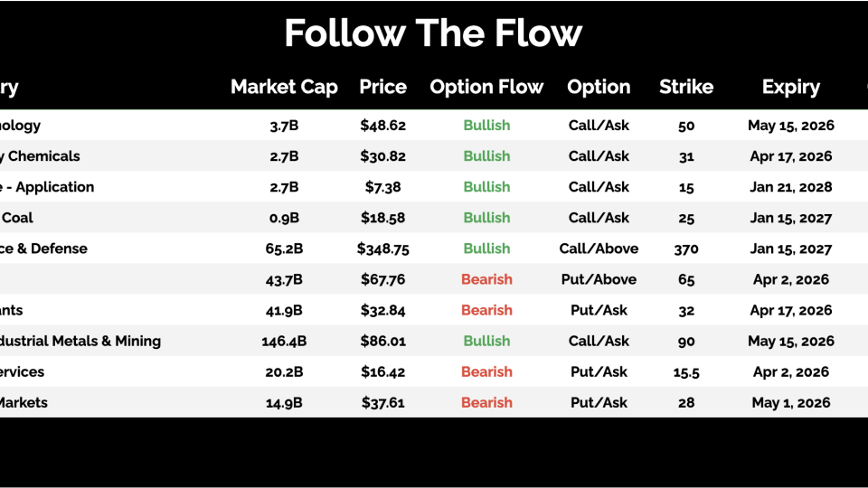868x488 pixels.
Task: Select the Jan 21, 2028 expiry date
Action: click(791, 187)
